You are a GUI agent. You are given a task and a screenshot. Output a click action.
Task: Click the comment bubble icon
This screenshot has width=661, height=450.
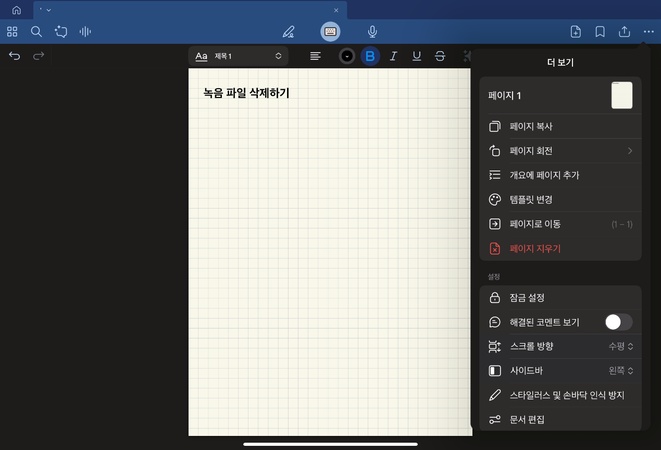point(495,322)
